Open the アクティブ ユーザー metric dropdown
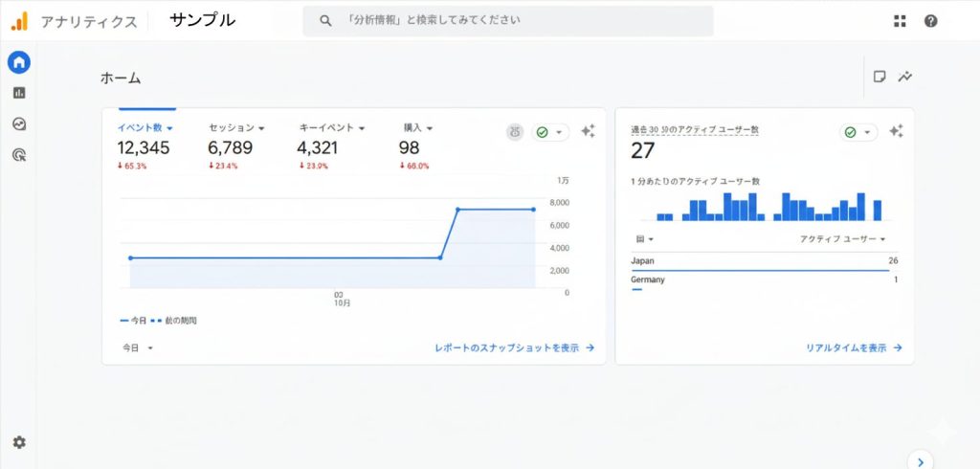 (842, 239)
